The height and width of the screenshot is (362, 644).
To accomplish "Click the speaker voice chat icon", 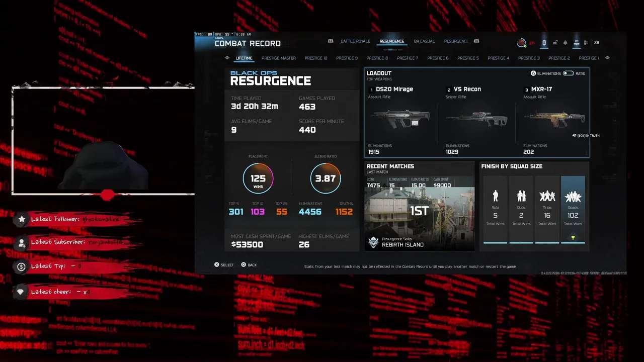I will (574, 135).
